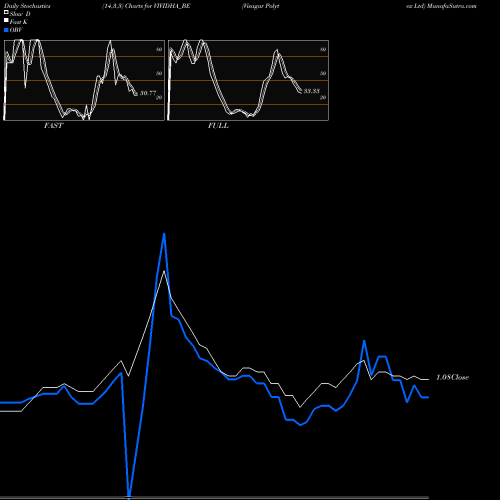Select the 'Fast K' legend label
The width and height of the screenshot is (500, 500).
point(19,22)
